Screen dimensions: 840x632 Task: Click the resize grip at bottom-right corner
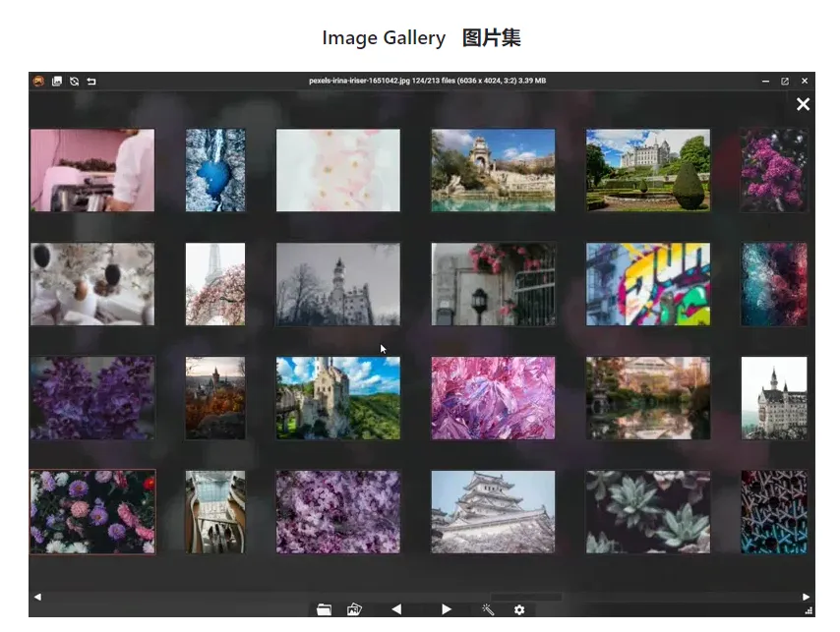pos(809,610)
